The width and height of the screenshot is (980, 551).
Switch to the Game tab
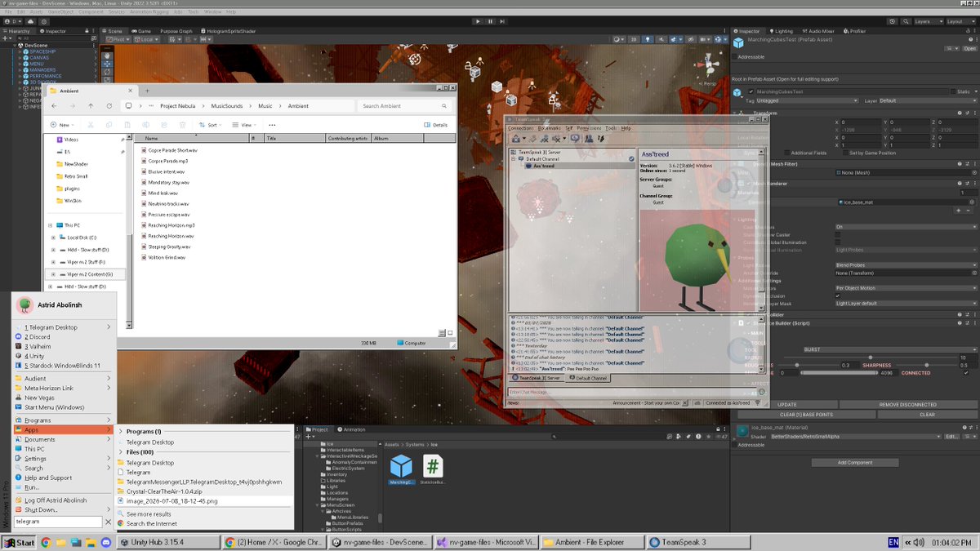(141, 31)
